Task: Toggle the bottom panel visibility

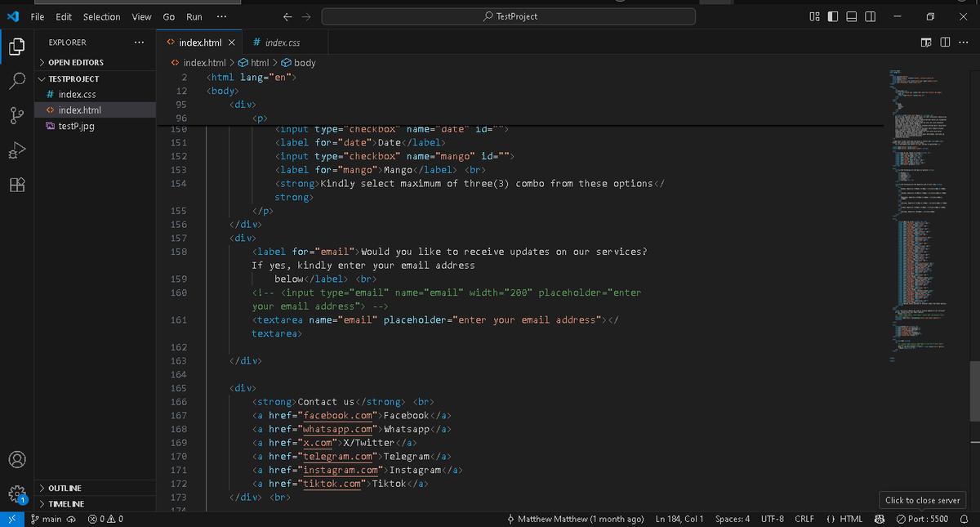Action: tap(852, 16)
